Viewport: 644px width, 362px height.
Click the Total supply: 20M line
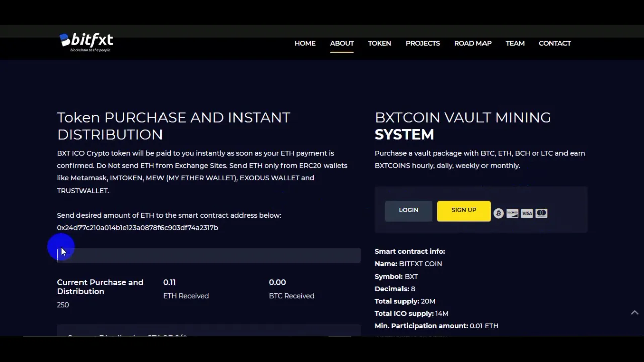[x=405, y=301]
